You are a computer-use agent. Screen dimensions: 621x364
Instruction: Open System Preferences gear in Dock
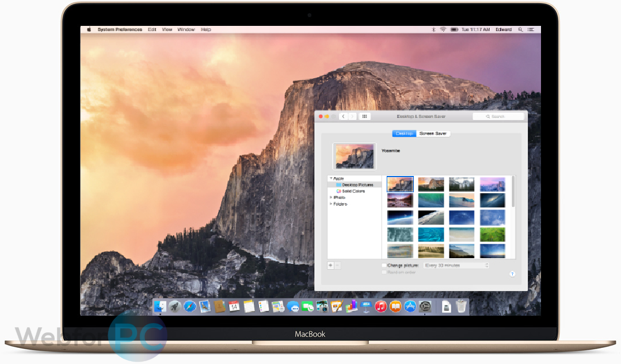click(x=425, y=306)
